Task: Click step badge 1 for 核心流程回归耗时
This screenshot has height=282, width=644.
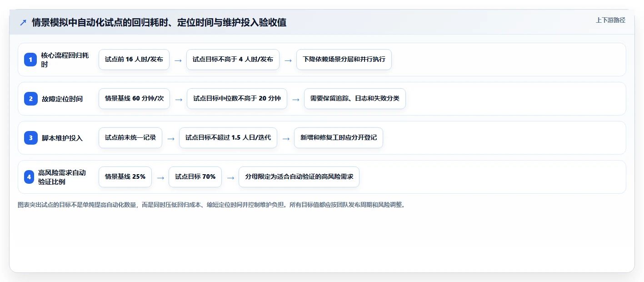Action: click(x=30, y=60)
